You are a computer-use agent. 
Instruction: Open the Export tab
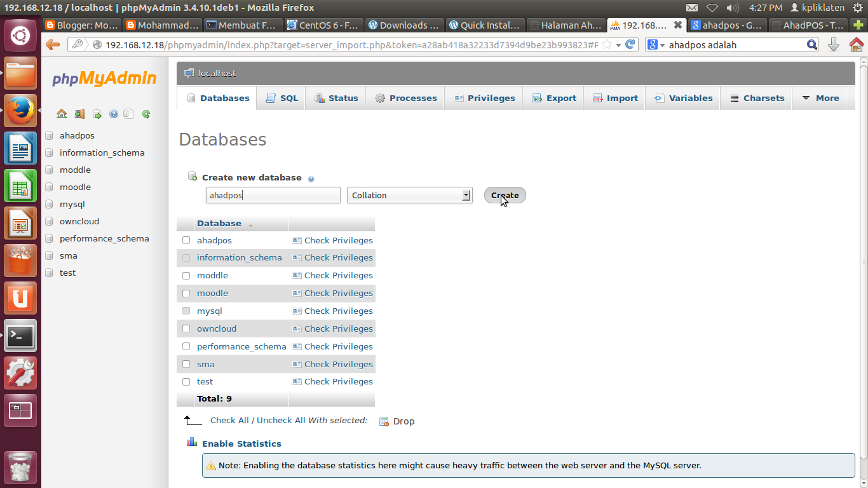click(x=553, y=98)
